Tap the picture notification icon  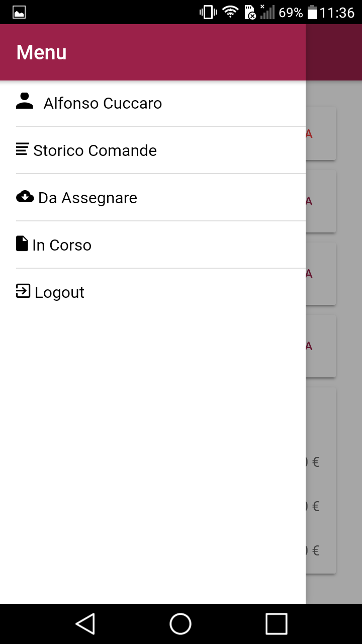[x=19, y=12]
